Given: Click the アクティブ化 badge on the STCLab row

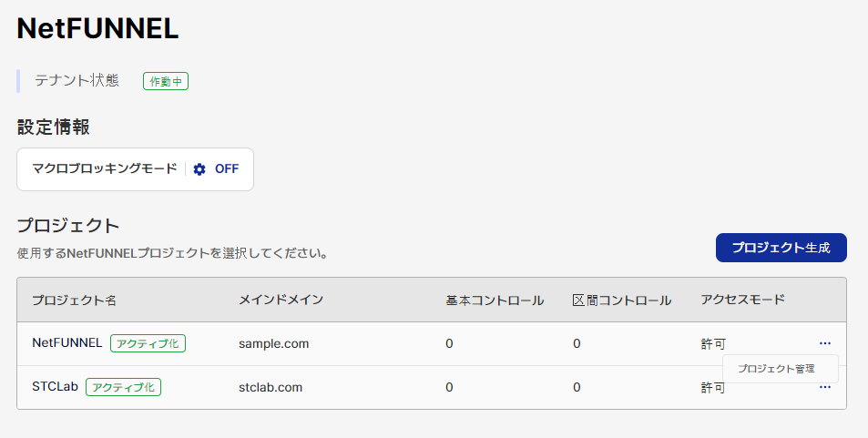Looking at the screenshot, I should (x=124, y=387).
